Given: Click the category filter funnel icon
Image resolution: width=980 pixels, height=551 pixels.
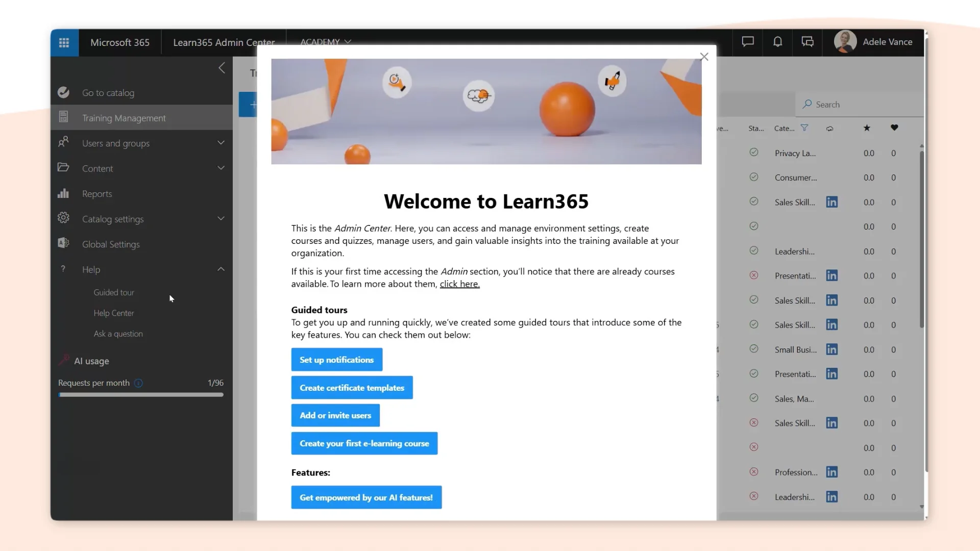Looking at the screenshot, I should (804, 128).
